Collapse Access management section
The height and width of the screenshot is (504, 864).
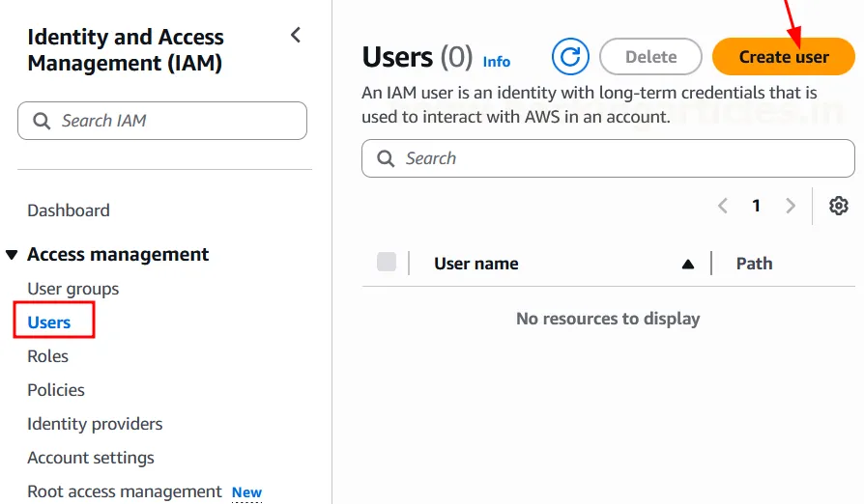coord(12,255)
